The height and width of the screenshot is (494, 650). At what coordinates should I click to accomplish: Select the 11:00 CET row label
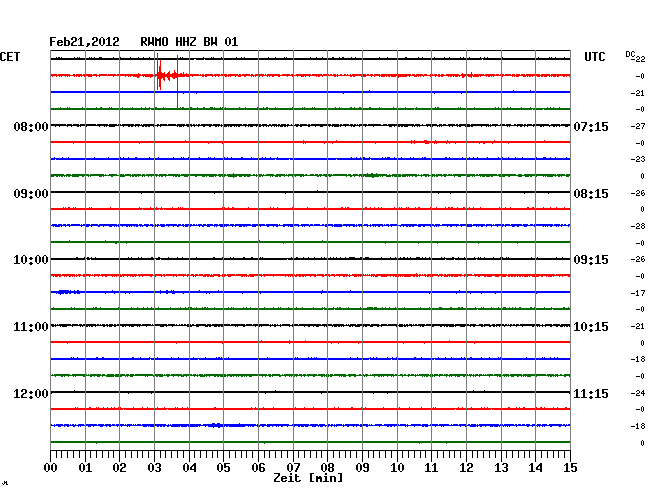[31, 327]
